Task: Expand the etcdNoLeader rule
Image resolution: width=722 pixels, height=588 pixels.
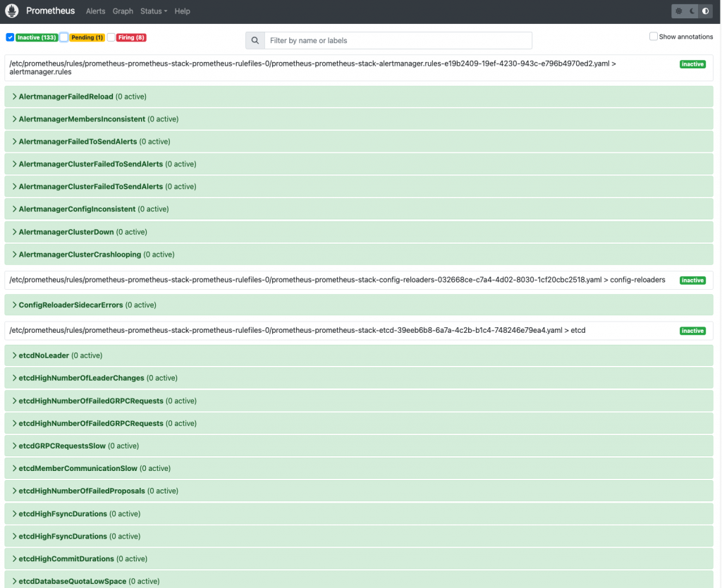Action: (x=359, y=355)
